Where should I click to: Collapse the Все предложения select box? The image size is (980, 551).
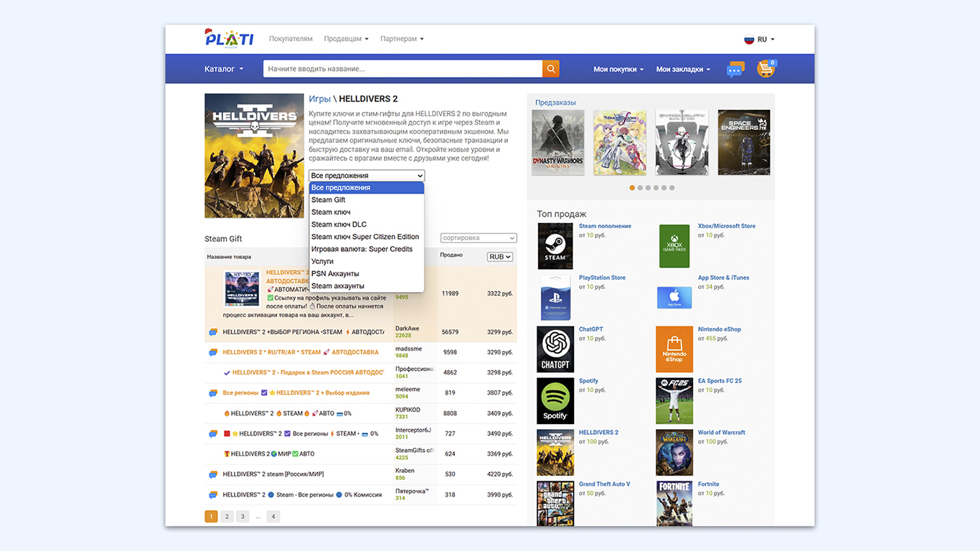pos(367,176)
